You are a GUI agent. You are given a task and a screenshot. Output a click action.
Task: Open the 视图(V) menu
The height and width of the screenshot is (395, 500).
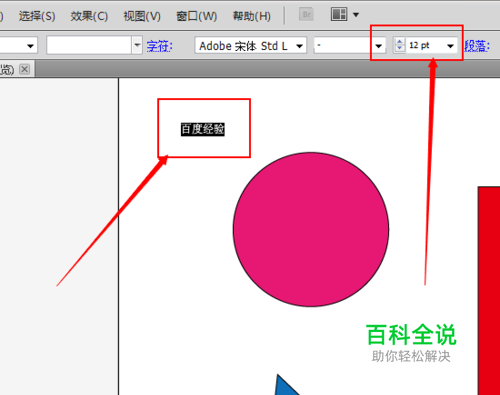142,16
